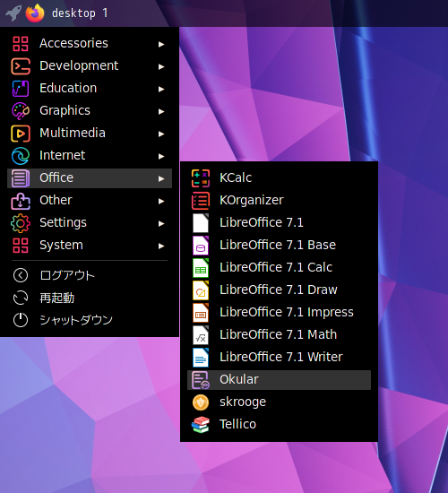Screen dimensions: 448x493
Task: Open the Graphics menu category
Action: [90, 110]
